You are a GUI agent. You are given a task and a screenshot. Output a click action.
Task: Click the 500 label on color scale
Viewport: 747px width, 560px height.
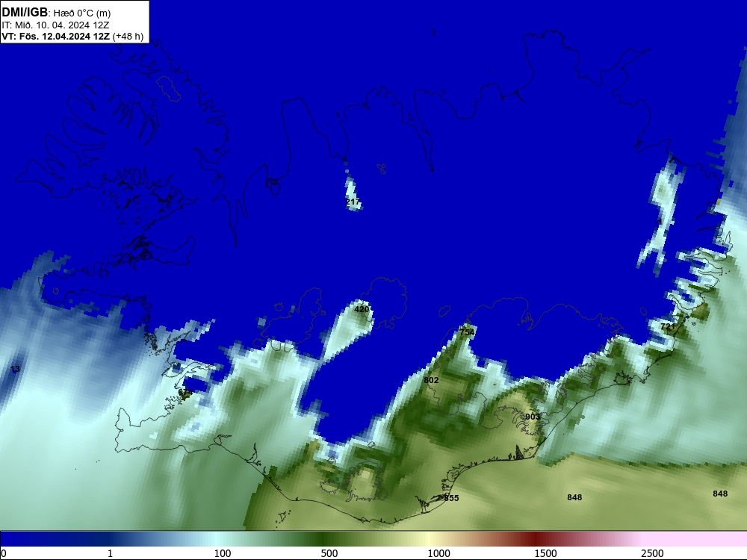[329, 553]
